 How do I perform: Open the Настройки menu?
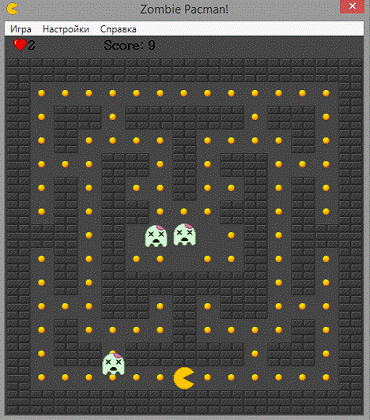coord(66,29)
